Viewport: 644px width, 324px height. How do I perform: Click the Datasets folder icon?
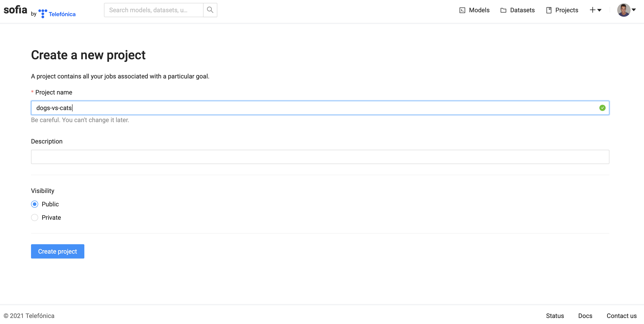(503, 10)
